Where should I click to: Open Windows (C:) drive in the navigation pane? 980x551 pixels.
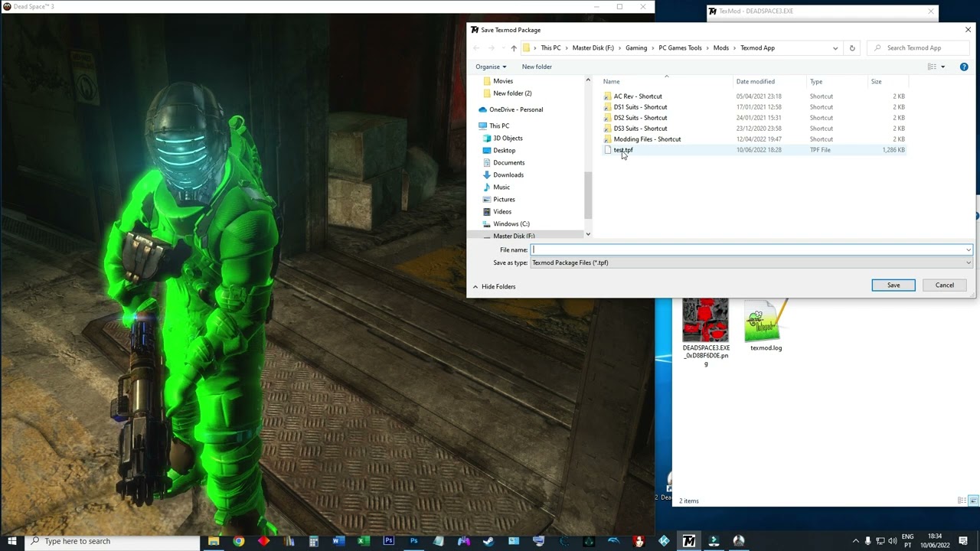(511, 224)
